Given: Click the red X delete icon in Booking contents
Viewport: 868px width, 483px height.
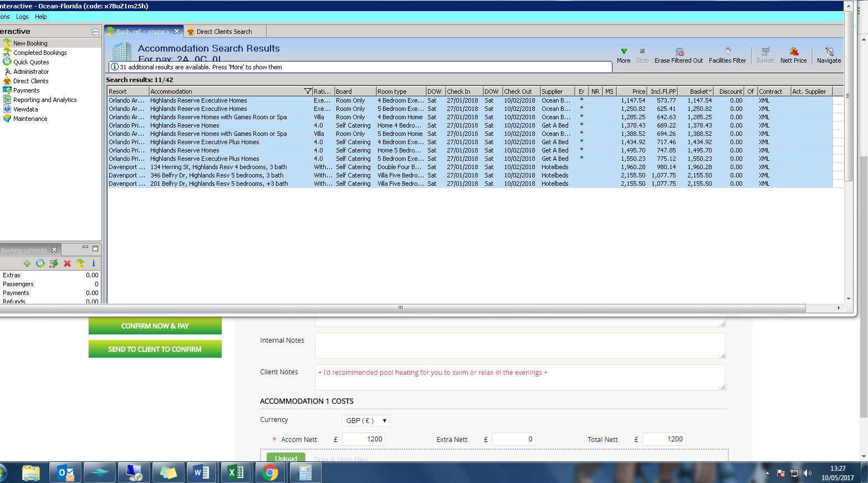Looking at the screenshot, I should pyautogui.click(x=67, y=263).
